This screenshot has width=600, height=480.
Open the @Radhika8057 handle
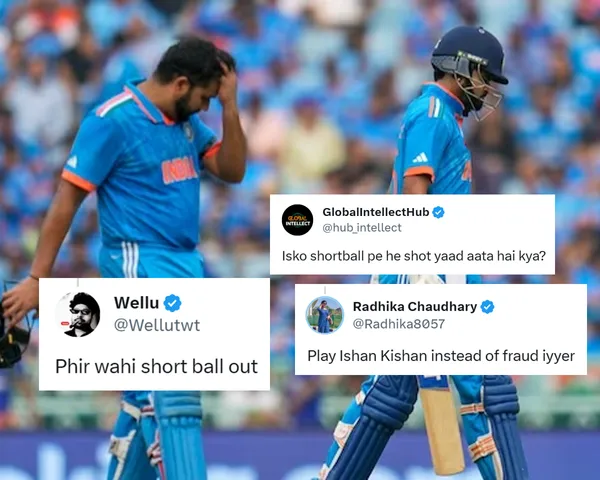(x=398, y=324)
